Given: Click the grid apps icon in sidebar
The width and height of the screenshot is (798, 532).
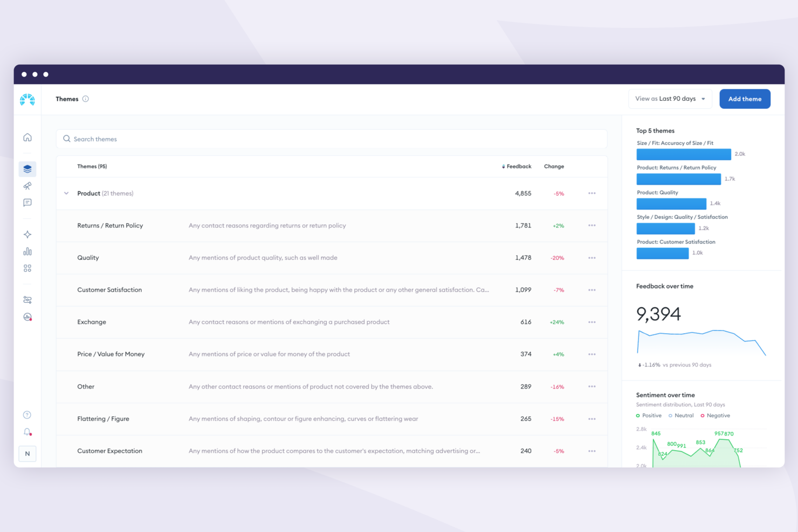Looking at the screenshot, I should tap(27, 268).
